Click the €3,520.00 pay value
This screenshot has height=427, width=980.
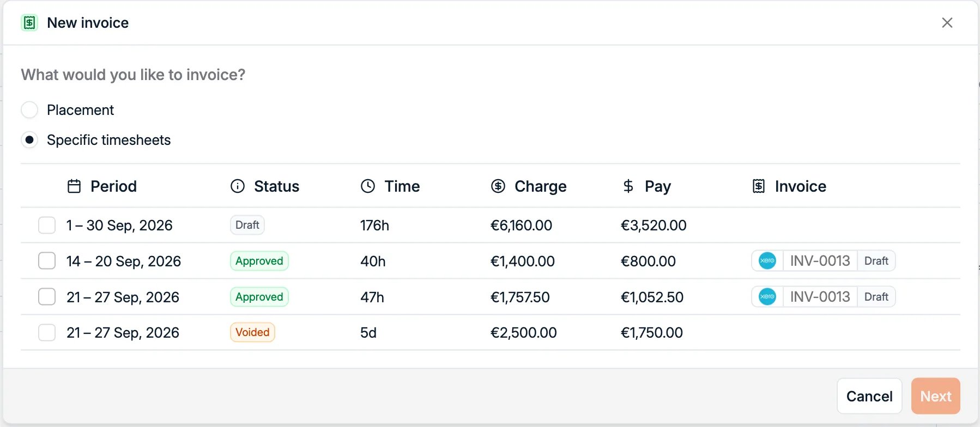(654, 225)
